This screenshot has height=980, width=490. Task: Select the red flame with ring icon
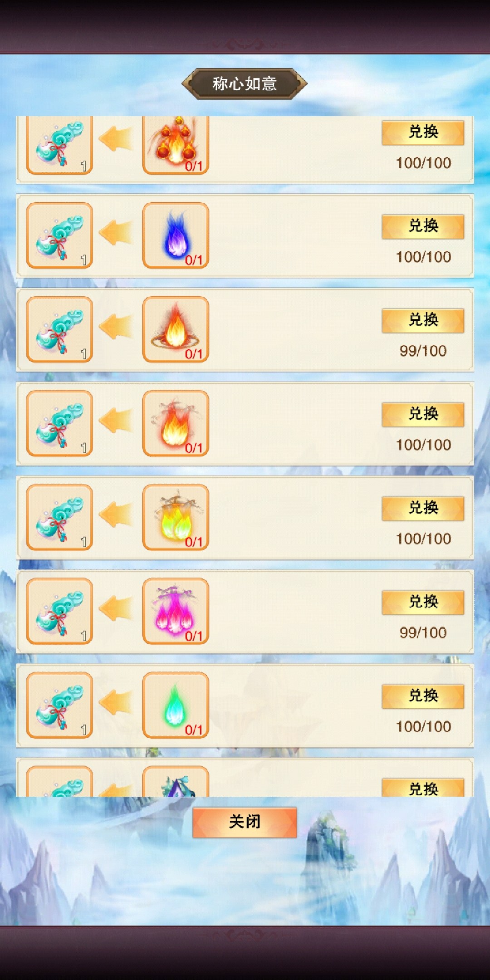click(176, 329)
